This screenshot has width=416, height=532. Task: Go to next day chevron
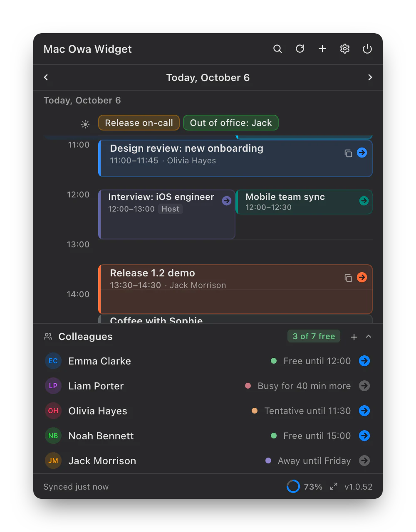(370, 77)
